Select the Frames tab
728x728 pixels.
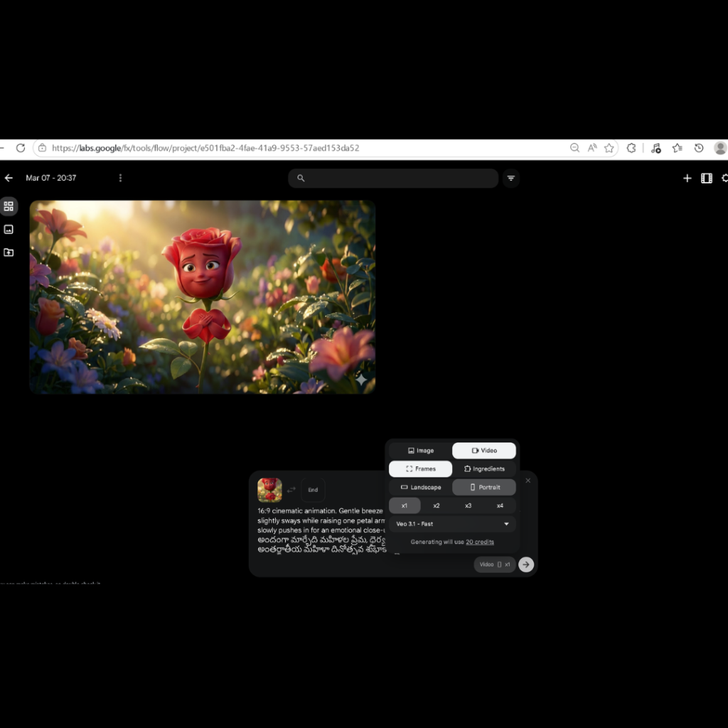click(421, 469)
